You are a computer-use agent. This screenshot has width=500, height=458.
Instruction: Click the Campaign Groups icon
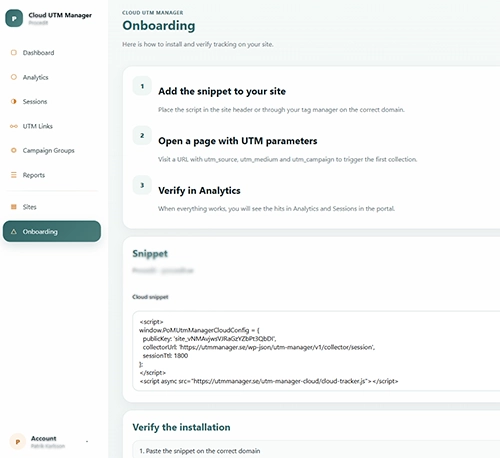14,150
